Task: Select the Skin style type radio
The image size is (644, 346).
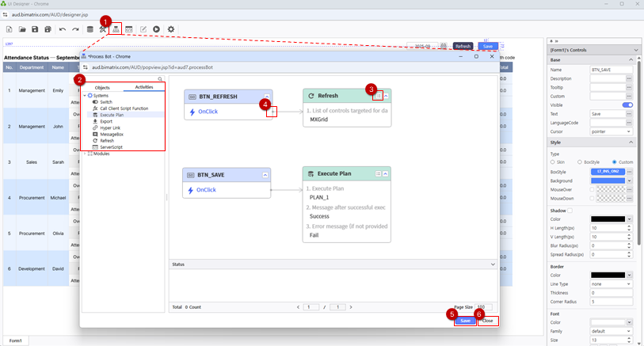Action: coord(553,162)
